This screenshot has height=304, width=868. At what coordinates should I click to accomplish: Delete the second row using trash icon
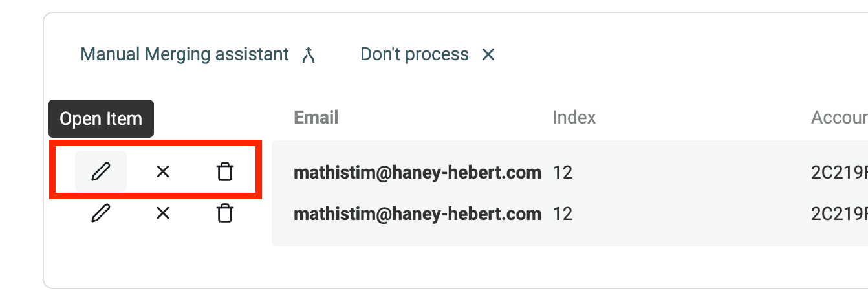tap(224, 213)
